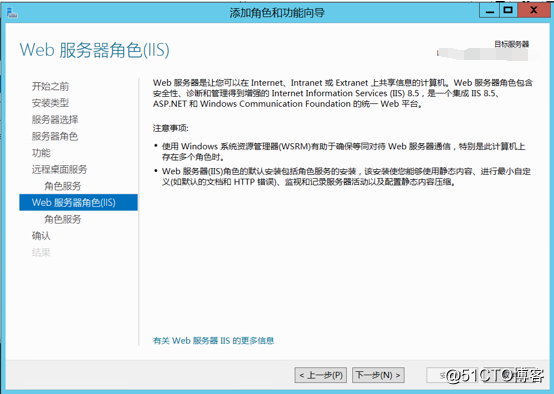This screenshot has height=394, width=554.
Task: Open 远程桌面服务 step
Action: click(x=59, y=169)
